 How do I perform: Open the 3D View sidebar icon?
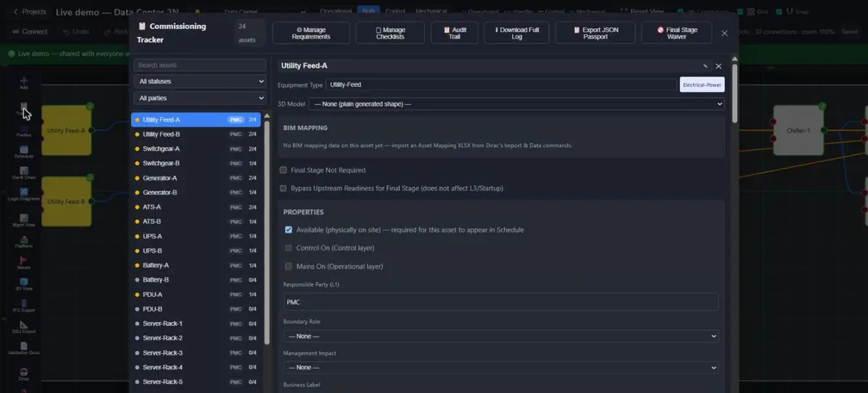[x=24, y=284]
